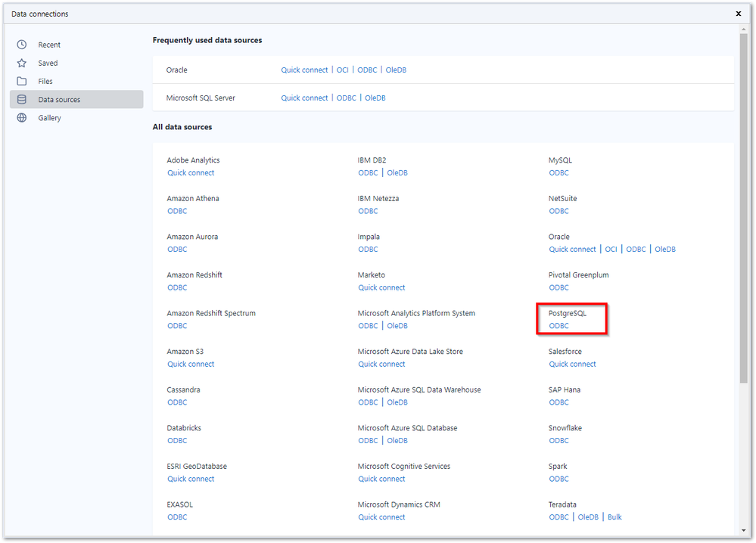Open the Gallery sidebar section
This screenshot has height=543, width=756.
[x=49, y=118]
